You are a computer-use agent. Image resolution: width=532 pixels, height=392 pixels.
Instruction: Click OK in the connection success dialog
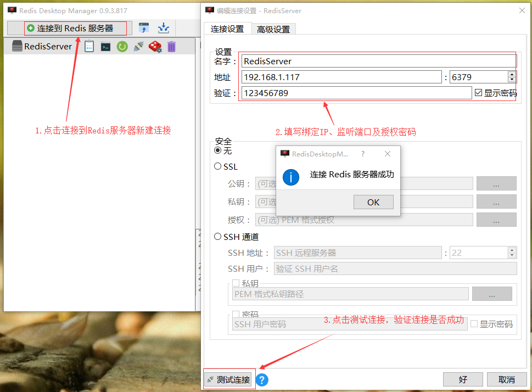(x=373, y=202)
